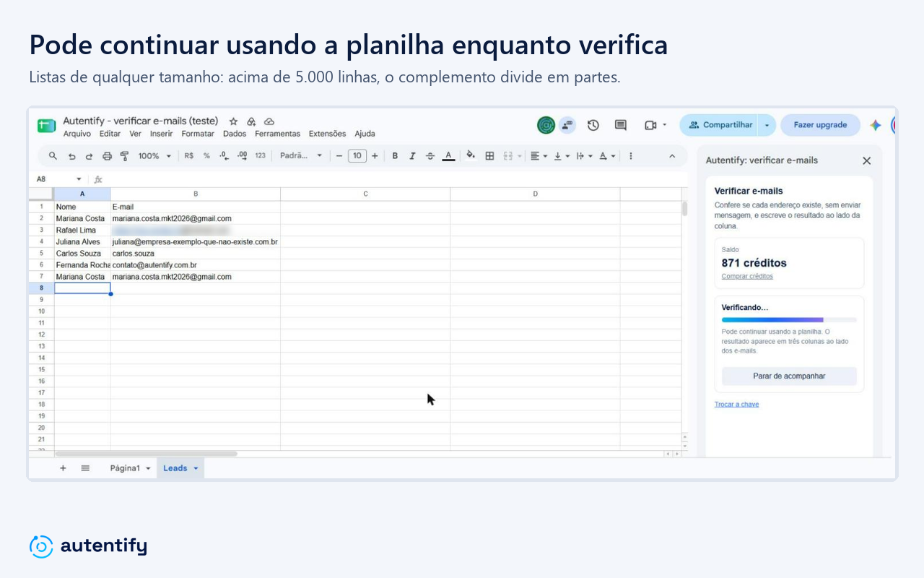This screenshot has width=924, height=578.
Task: Open the Compartilhar dropdown arrow
Action: (x=767, y=125)
